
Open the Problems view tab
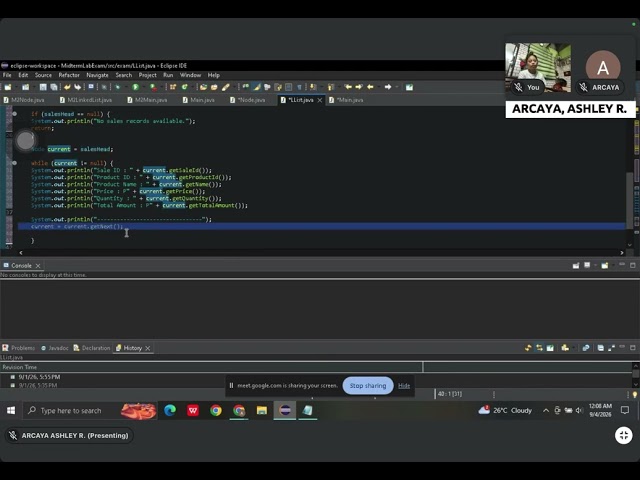click(x=19, y=348)
